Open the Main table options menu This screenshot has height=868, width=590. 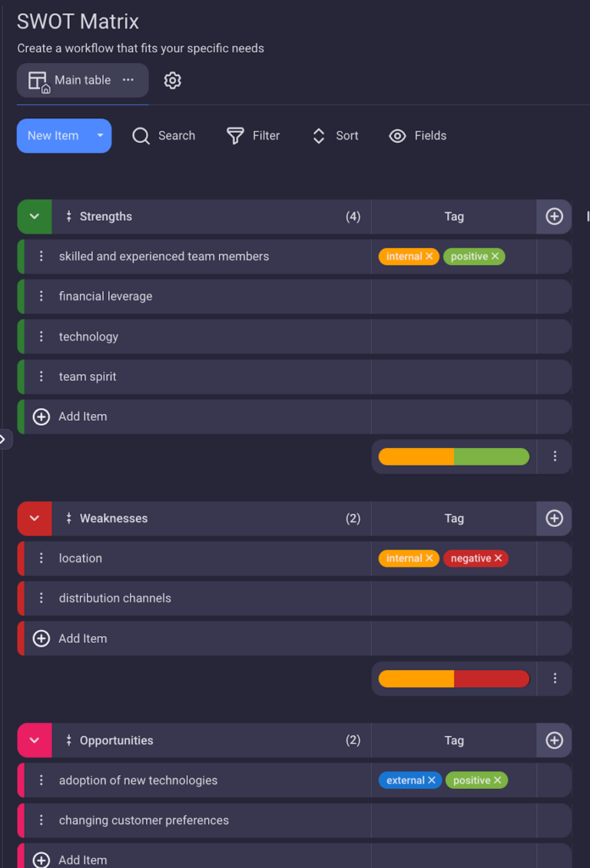pyautogui.click(x=128, y=80)
